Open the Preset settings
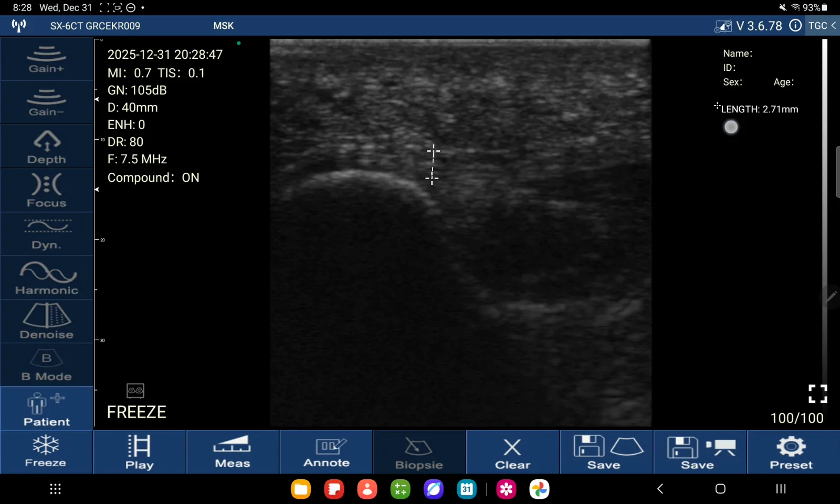 click(793, 452)
